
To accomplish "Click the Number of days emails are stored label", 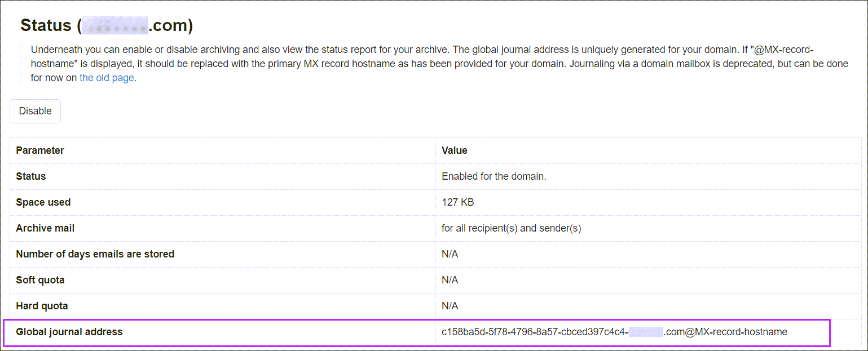I will click(94, 254).
